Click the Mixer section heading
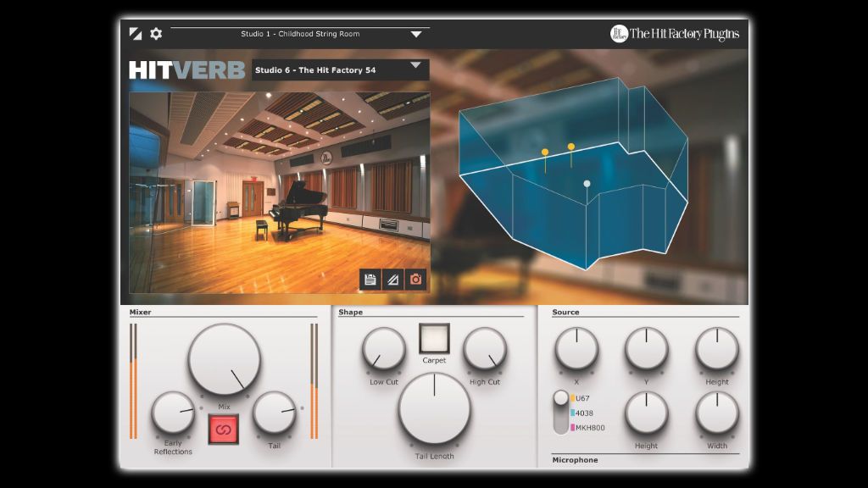 coord(140,312)
